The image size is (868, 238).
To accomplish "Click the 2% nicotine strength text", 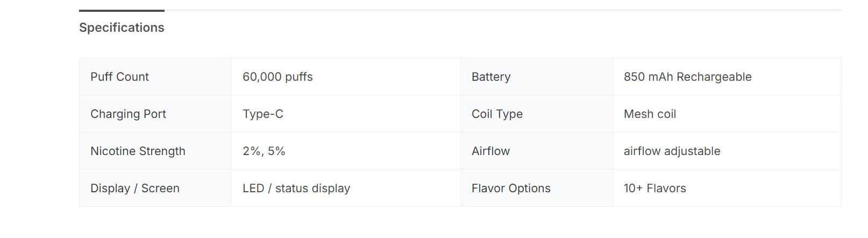I will [251, 151].
